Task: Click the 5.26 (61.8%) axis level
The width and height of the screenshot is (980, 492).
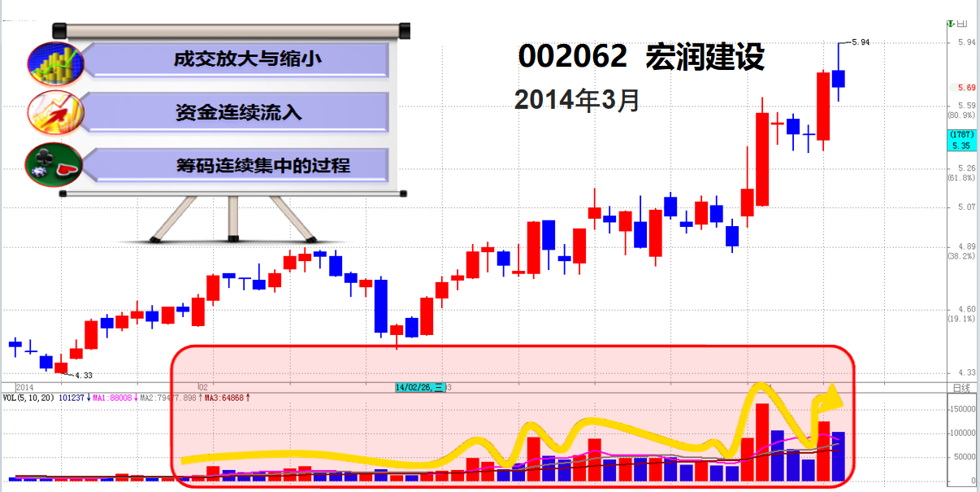Action: tap(962, 173)
